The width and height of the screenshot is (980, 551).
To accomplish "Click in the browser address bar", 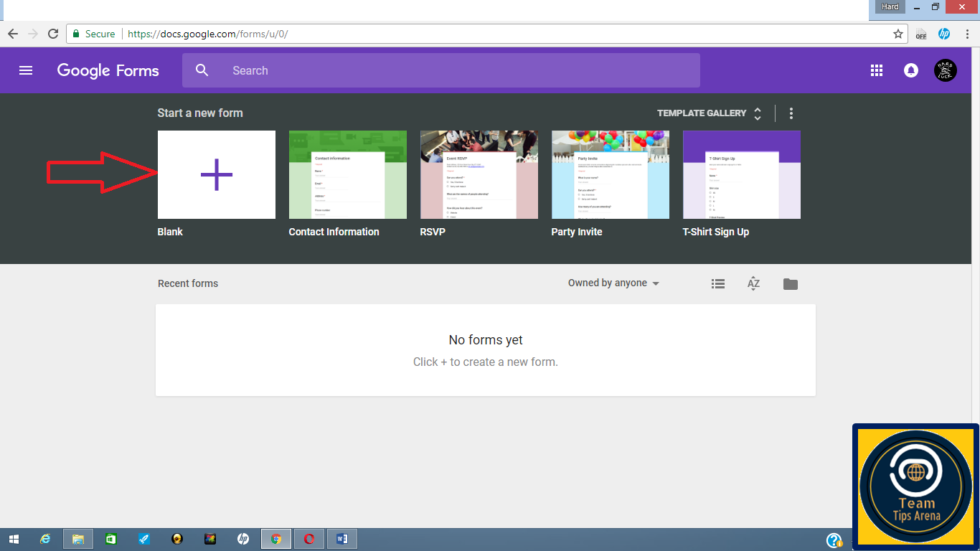I will 430,33.
